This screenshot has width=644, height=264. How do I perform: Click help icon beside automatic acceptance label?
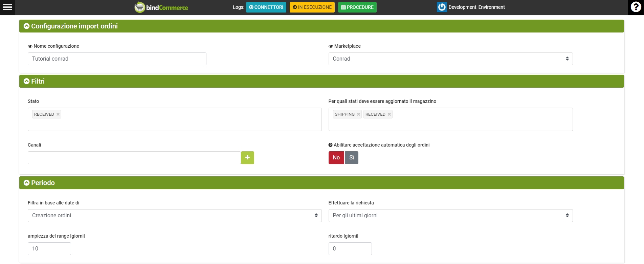pyautogui.click(x=330, y=145)
